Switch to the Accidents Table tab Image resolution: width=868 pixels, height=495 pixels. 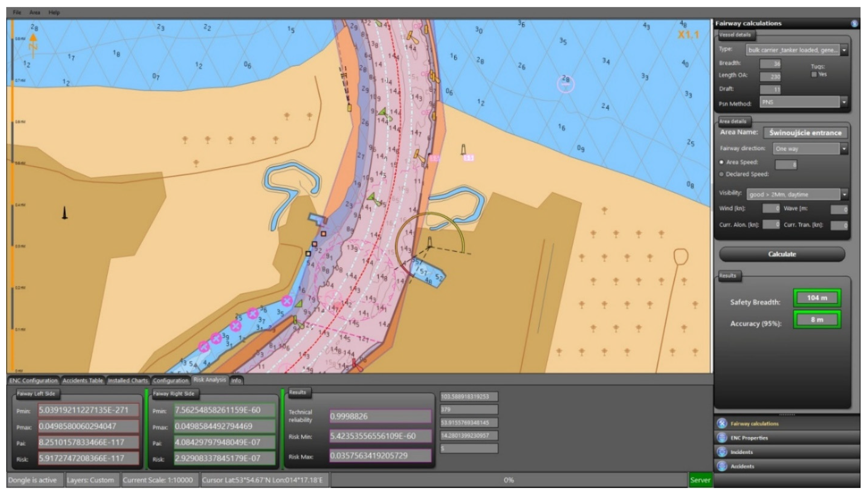(83, 380)
